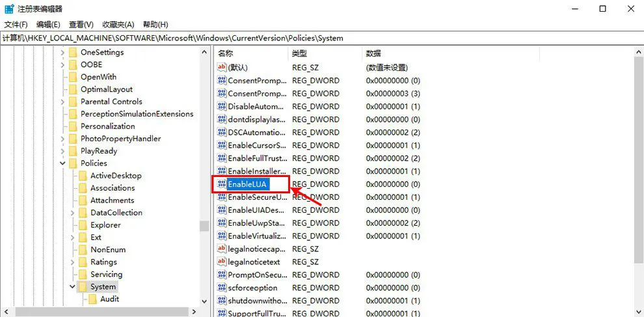This screenshot has height=317, width=644.
Task: Select the System folder icon in tree
Action: pyautogui.click(x=82, y=286)
